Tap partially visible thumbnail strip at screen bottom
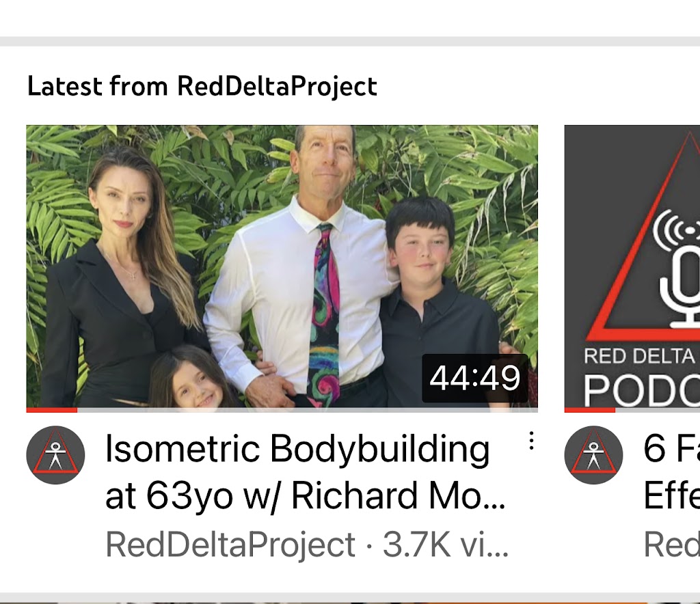 [350, 602]
